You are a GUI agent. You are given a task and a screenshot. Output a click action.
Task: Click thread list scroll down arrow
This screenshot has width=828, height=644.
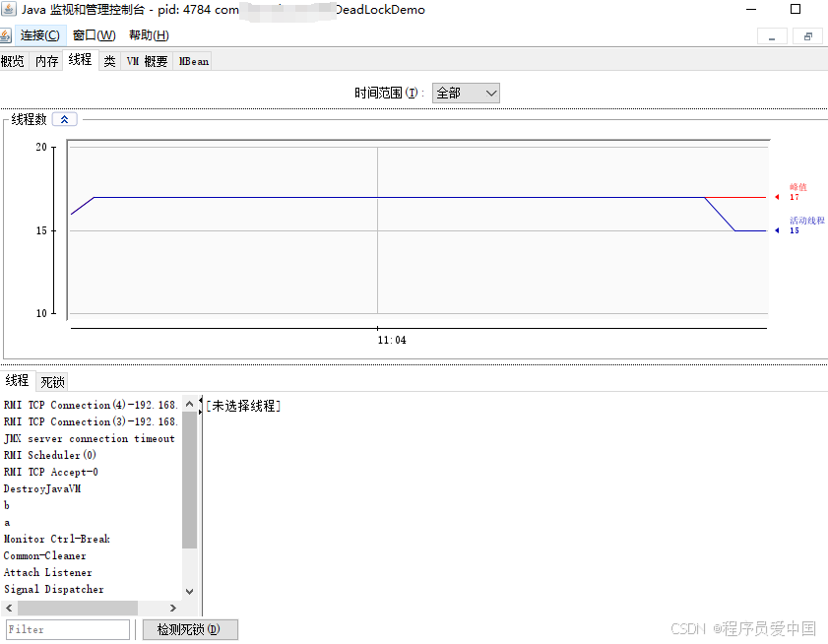pos(190,591)
